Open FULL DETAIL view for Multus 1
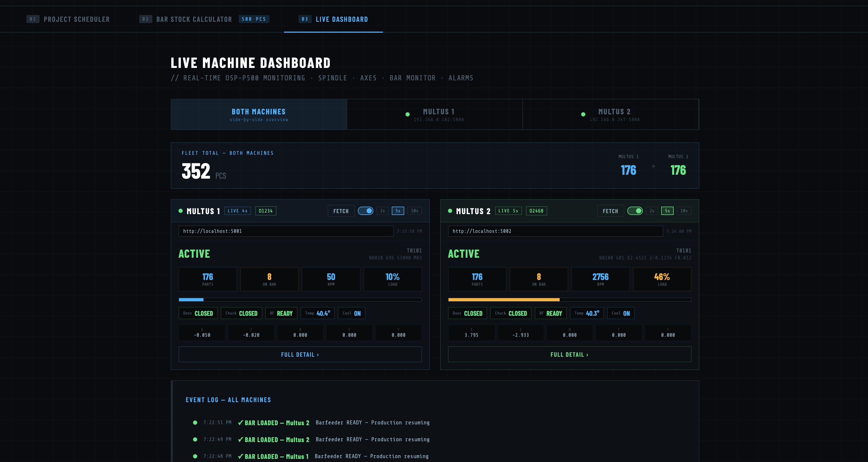 [x=300, y=354]
